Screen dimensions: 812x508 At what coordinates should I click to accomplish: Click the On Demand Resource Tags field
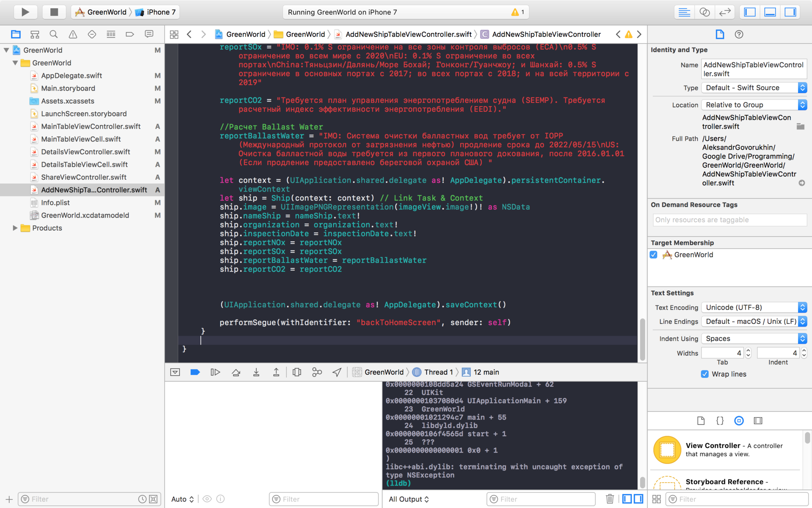point(730,220)
